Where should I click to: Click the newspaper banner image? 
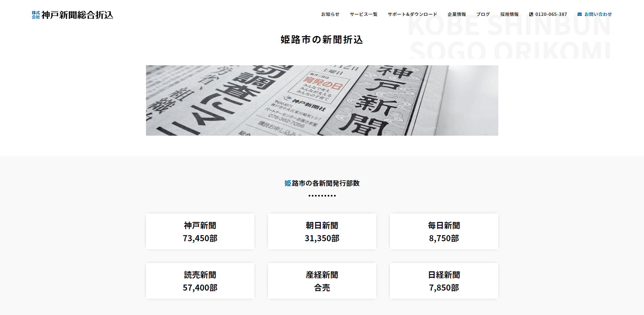(322, 100)
